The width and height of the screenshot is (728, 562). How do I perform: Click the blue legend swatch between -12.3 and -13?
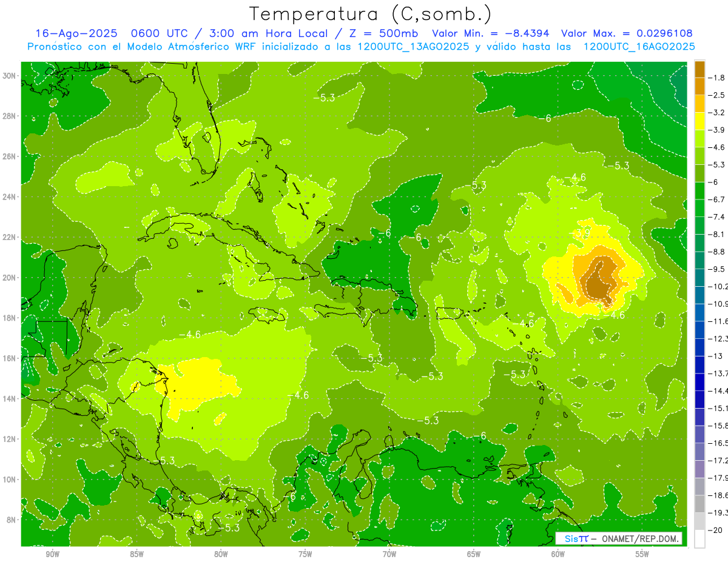699,347
